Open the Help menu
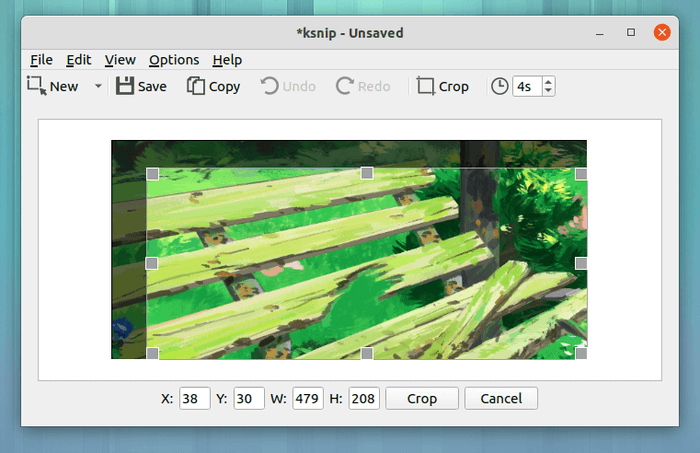700x453 pixels. (x=227, y=60)
